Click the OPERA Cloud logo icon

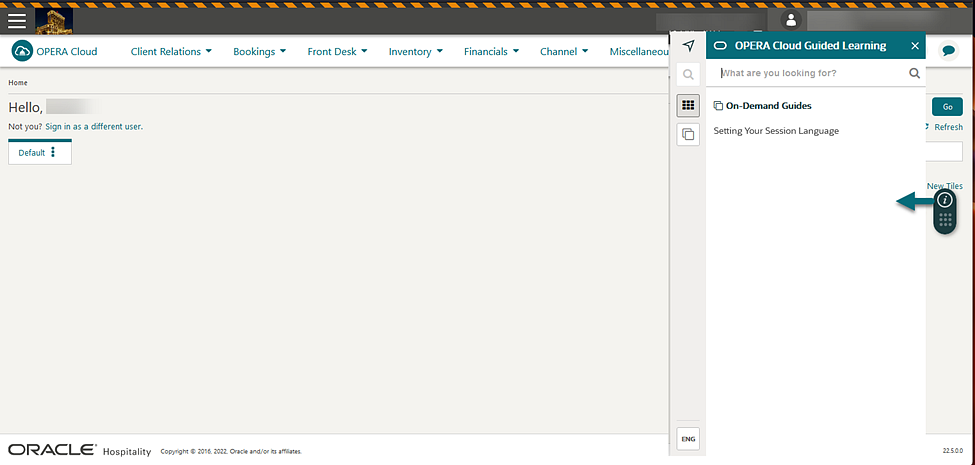(x=22, y=51)
